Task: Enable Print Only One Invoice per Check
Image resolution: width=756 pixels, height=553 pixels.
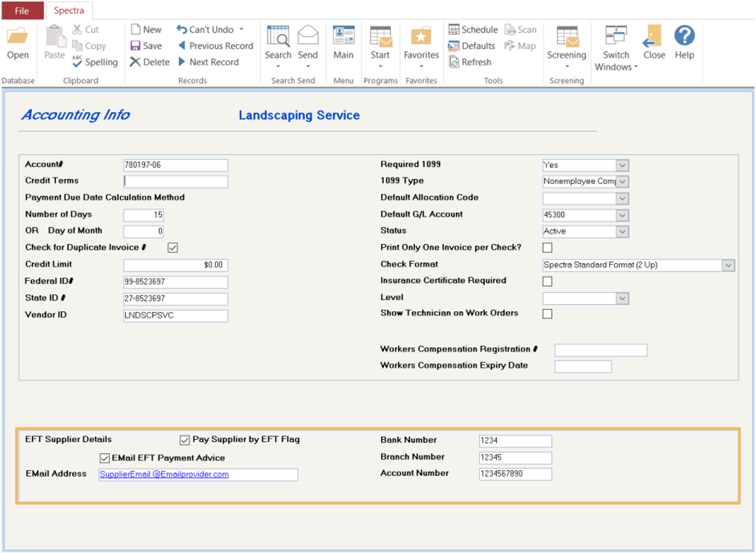Action: click(547, 247)
